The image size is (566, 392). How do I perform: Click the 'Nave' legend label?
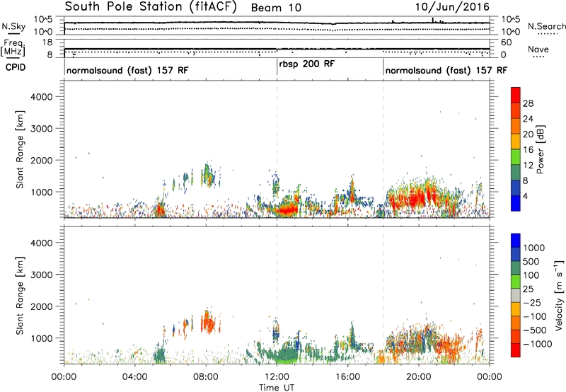pyautogui.click(x=538, y=50)
